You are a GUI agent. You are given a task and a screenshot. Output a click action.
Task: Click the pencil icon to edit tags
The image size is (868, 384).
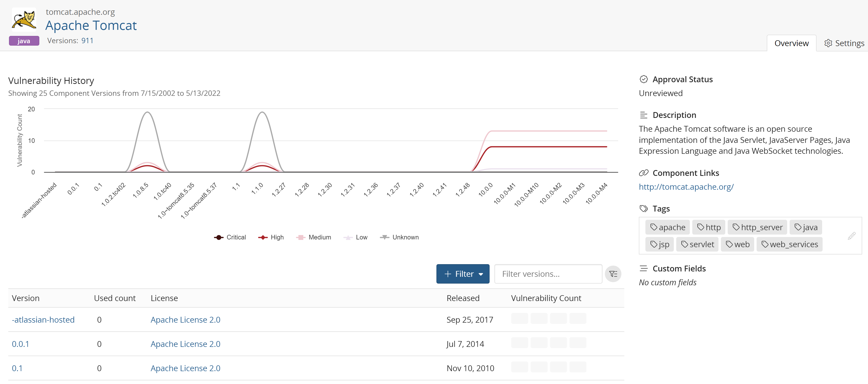(x=851, y=236)
